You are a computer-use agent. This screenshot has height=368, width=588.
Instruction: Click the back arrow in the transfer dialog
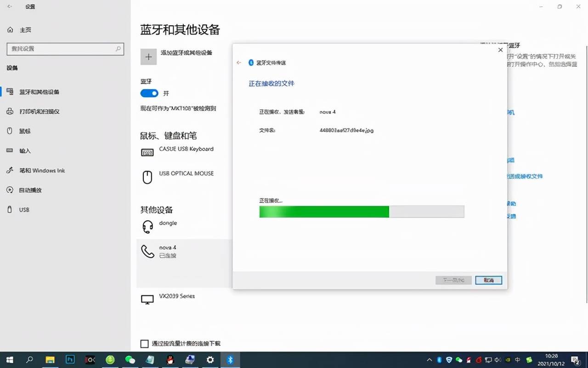click(239, 63)
